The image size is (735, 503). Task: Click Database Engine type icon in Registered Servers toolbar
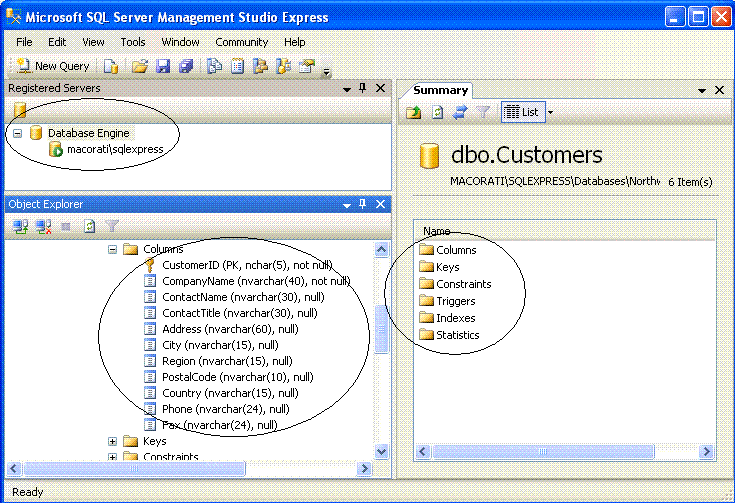(20, 110)
